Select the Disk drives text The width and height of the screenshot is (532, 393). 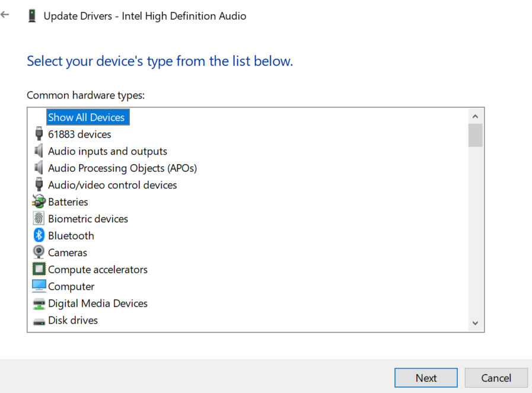(x=73, y=321)
